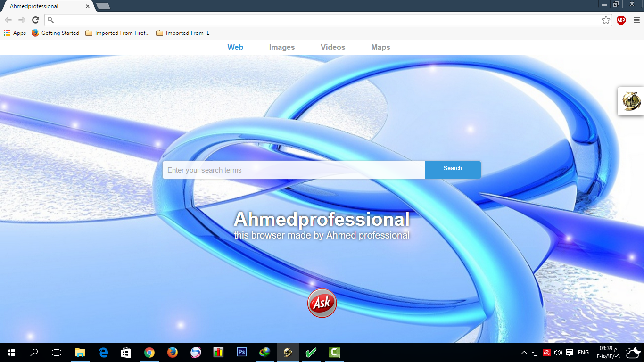Expand the Imported From Firefox bookmark folder

click(117, 33)
